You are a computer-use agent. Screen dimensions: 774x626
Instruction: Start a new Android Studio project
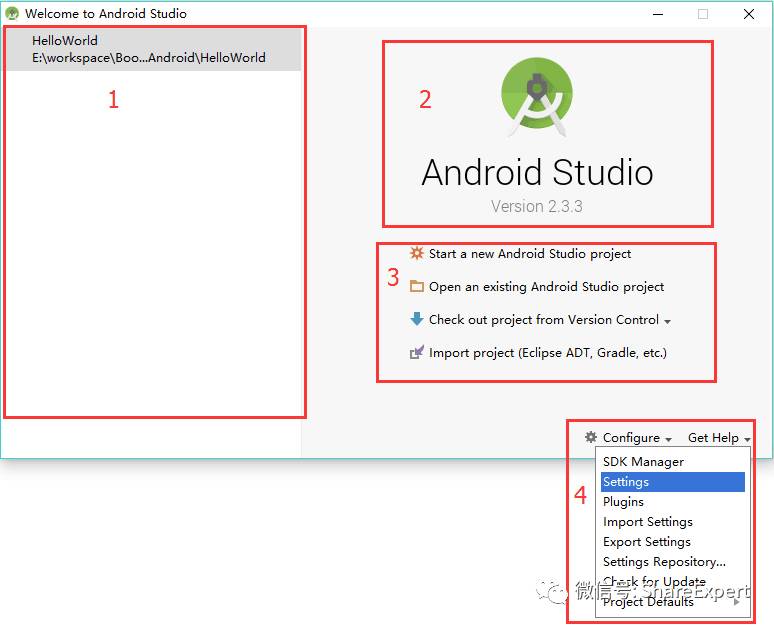(x=530, y=254)
